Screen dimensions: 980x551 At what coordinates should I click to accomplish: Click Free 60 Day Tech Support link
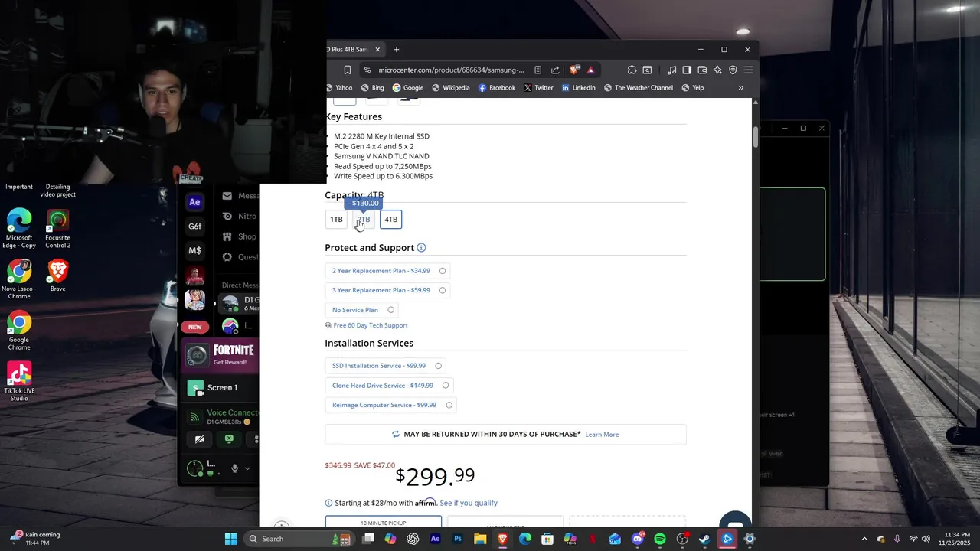[371, 325]
